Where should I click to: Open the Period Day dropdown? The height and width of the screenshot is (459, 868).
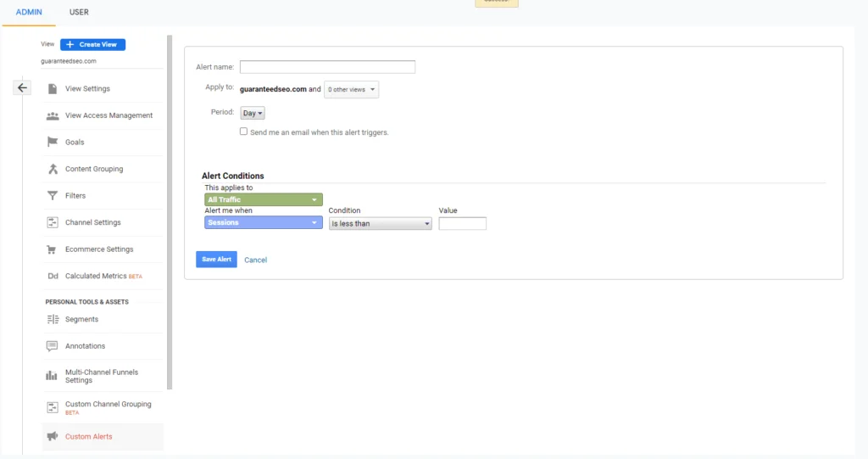coord(253,113)
